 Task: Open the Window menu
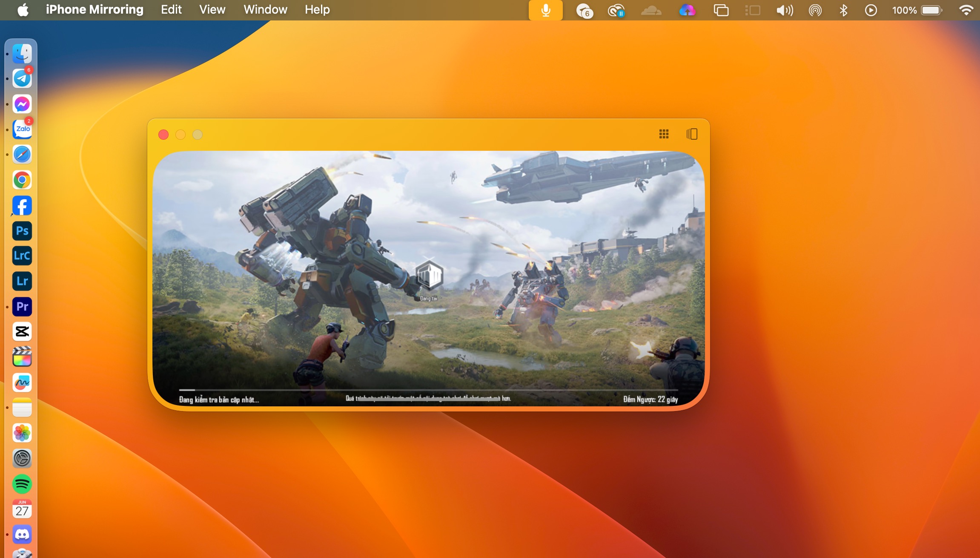265,10
